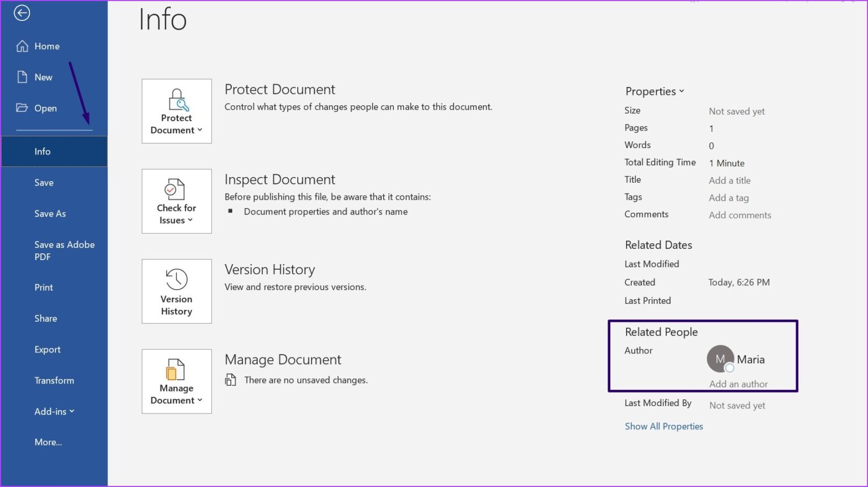Screen dimensions: 868x487
Task: Select the Home icon in sidebar
Action: 23,46
